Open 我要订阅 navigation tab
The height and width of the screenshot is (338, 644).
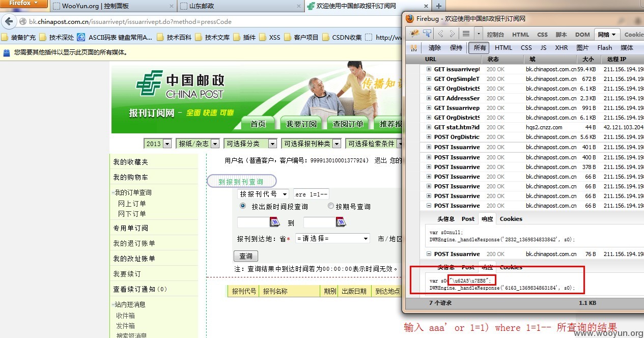click(x=301, y=124)
